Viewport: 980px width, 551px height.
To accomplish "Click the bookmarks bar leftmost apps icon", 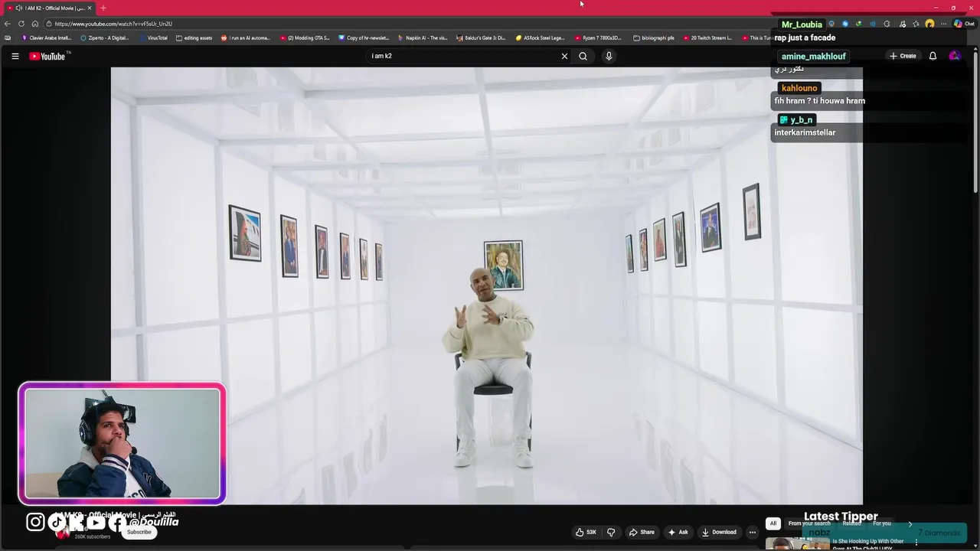I will click(8, 37).
